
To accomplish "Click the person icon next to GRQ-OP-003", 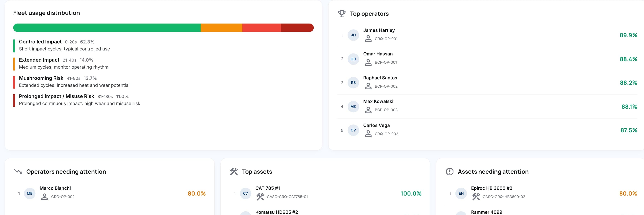I will (x=368, y=134).
